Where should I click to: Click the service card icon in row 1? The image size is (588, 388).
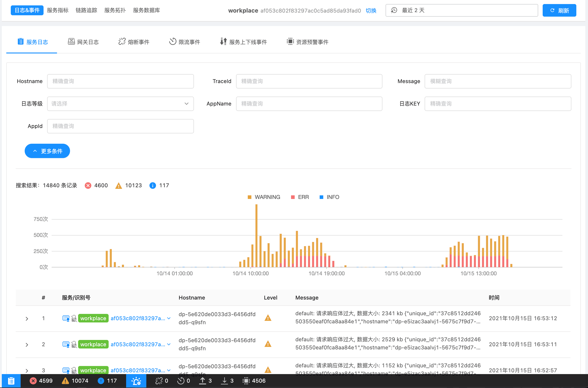click(66, 318)
